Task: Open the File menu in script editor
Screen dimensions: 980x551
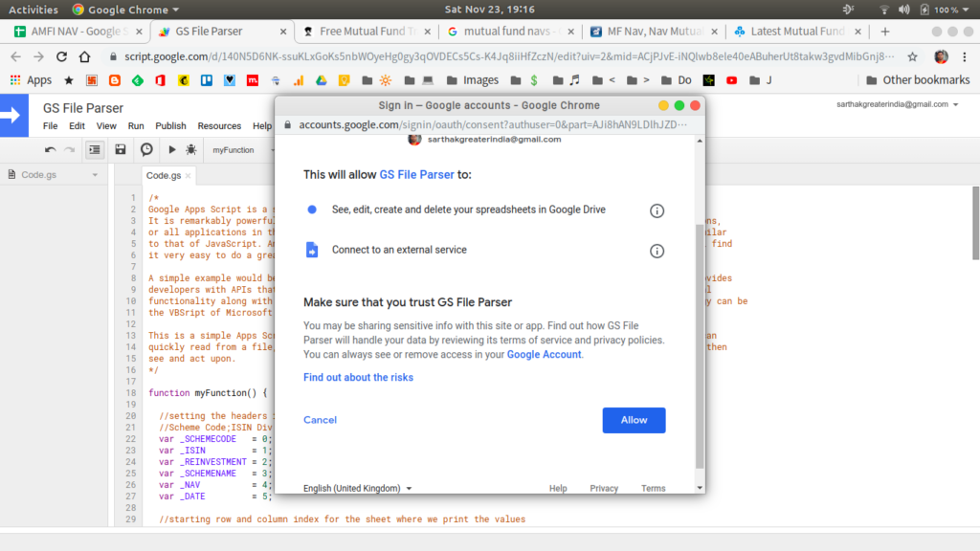Action: pos(50,125)
